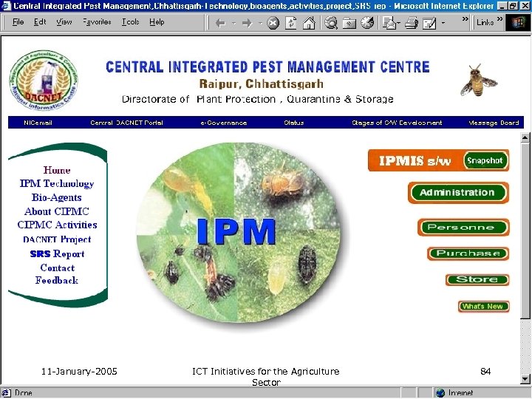
Task: Open the Help menu
Action: [x=157, y=22]
